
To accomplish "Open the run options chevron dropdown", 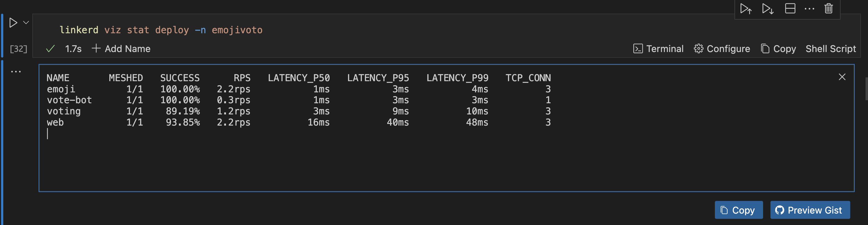I will pos(26,23).
